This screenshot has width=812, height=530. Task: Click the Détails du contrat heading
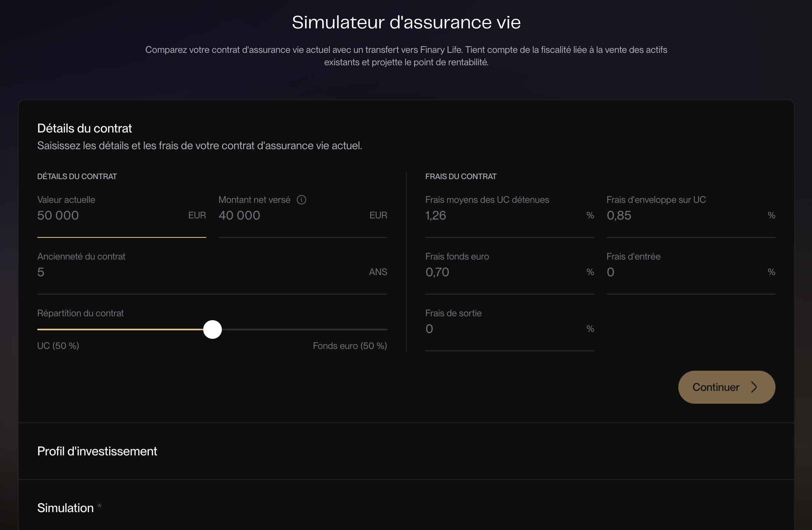pyautogui.click(x=85, y=128)
